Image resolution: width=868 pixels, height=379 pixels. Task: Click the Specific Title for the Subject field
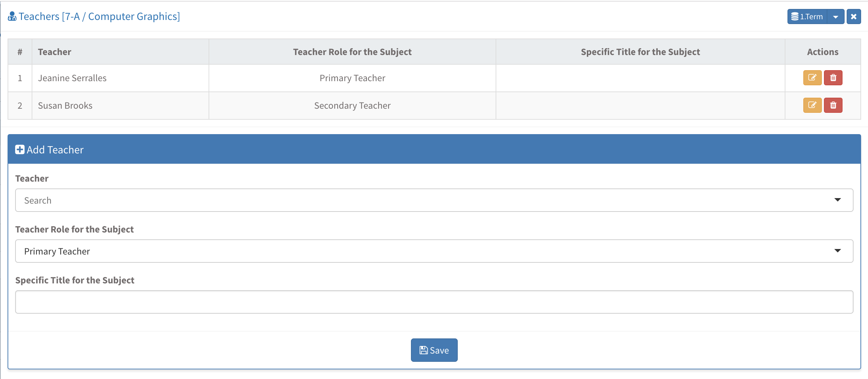pos(434,302)
